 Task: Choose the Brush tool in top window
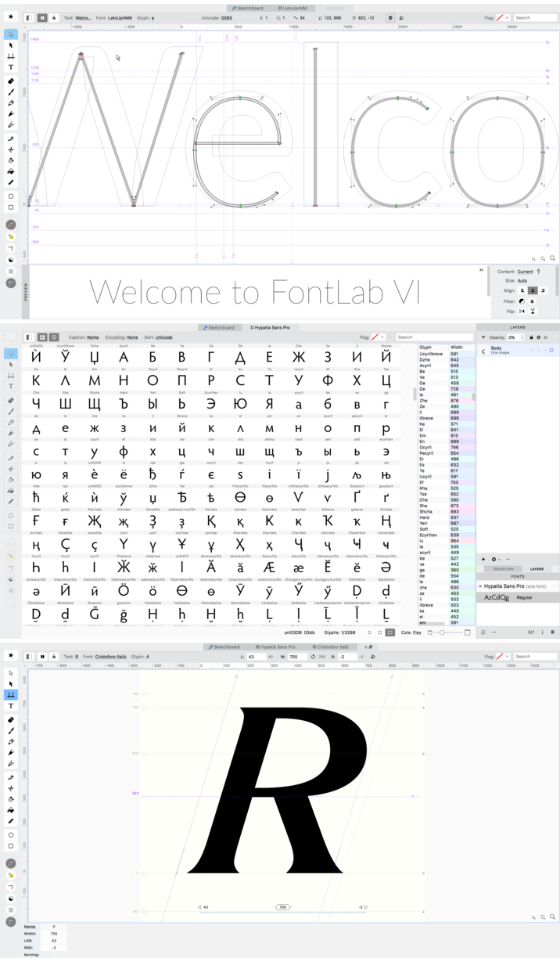(11, 92)
